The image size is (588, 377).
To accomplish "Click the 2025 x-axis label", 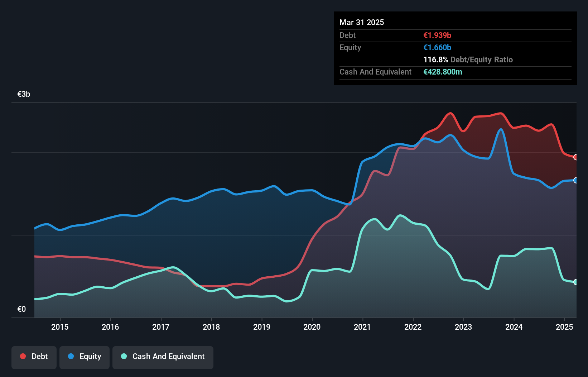I will [x=564, y=327].
